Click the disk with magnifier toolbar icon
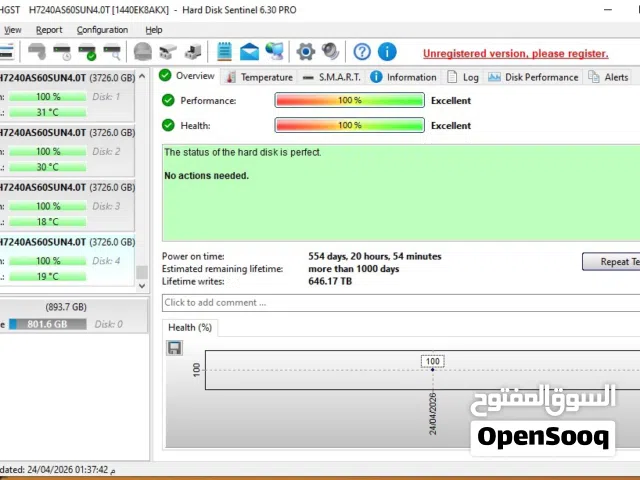The width and height of the screenshot is (640, 480). (112, 52)
